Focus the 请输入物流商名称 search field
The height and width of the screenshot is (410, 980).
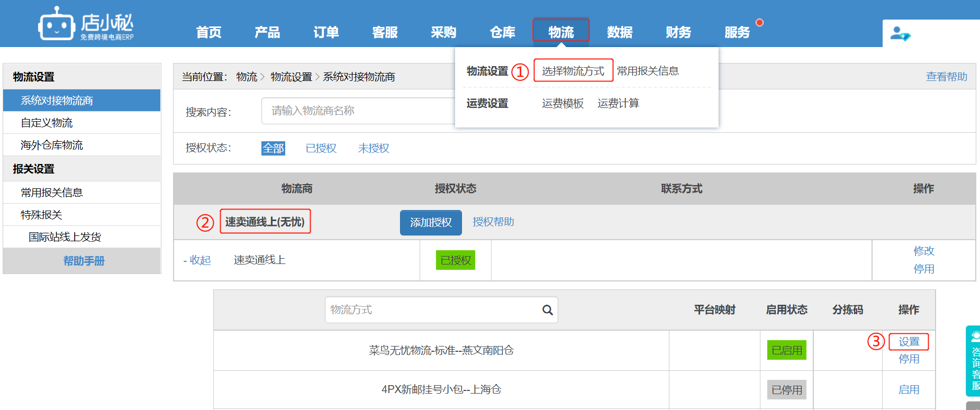[358, 111]
